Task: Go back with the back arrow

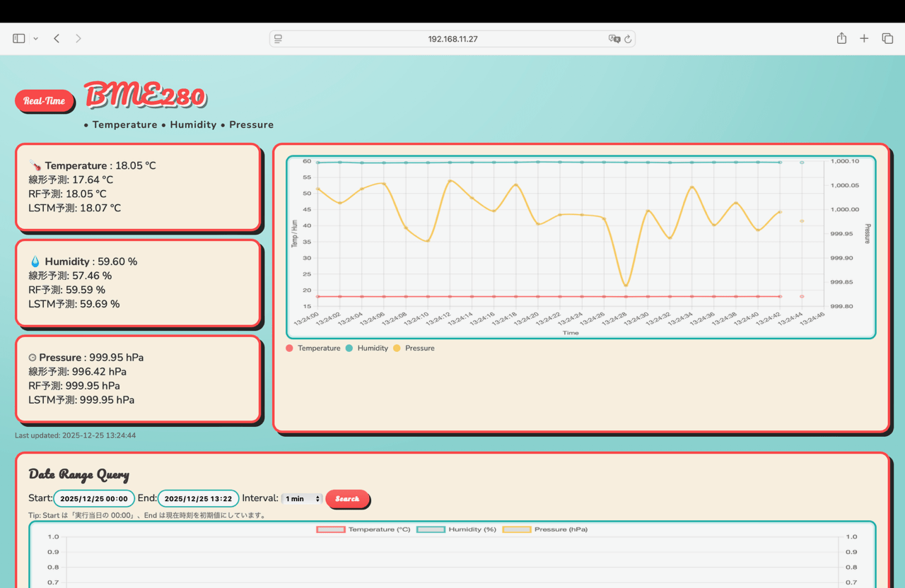Action: click(57, 39)
